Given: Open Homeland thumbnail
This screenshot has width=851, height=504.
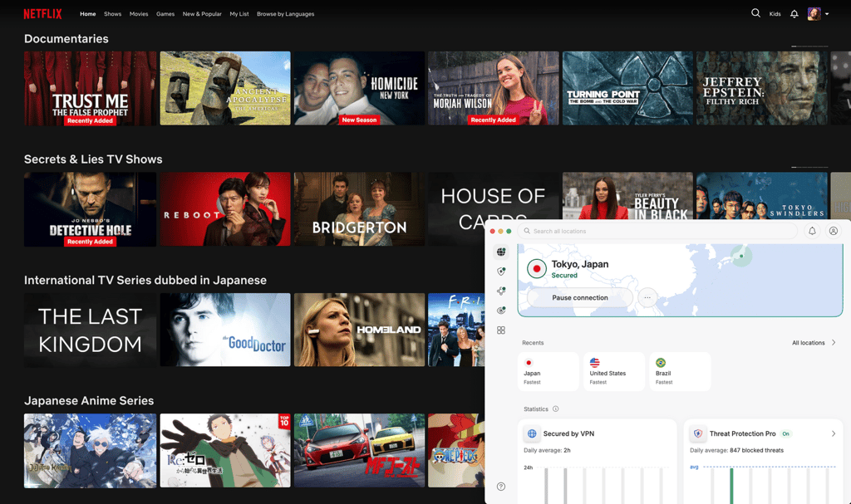Looking at the screenshot, I should click(x=359, y=330).
